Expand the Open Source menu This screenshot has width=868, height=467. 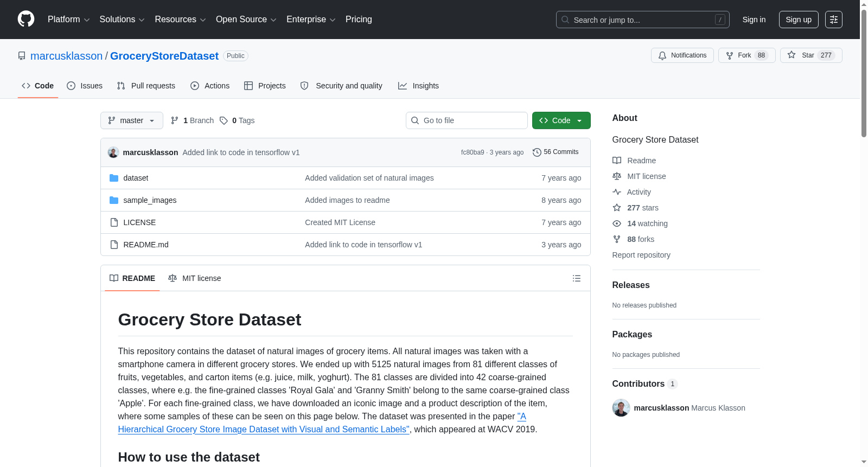[x=246, y=20]
